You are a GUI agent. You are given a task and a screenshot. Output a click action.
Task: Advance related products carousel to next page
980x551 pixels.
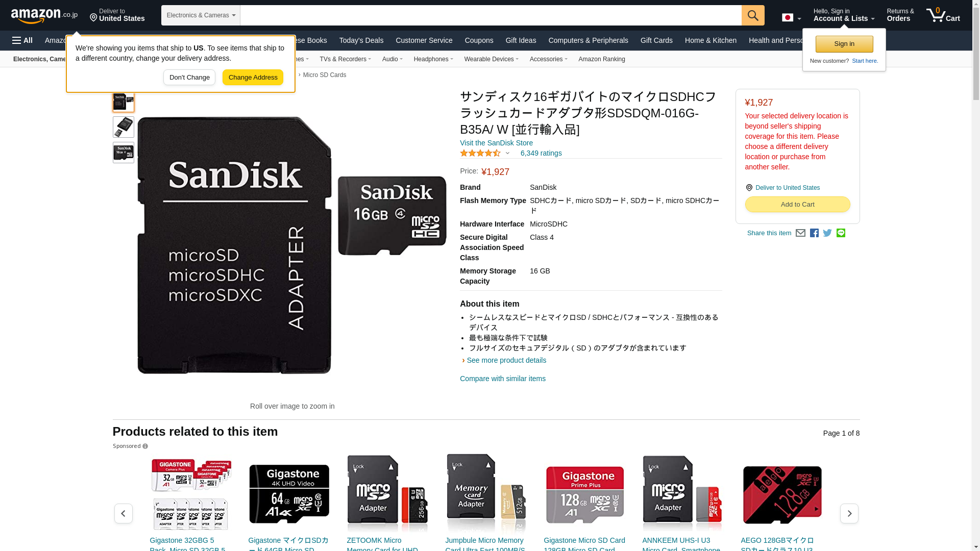click(849, 513)
